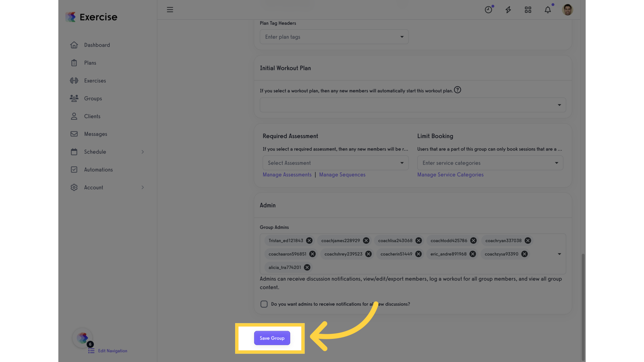The image size is (644, 362).
Task: Open the Select Assessment dropdown
Action: pos(335,163)
